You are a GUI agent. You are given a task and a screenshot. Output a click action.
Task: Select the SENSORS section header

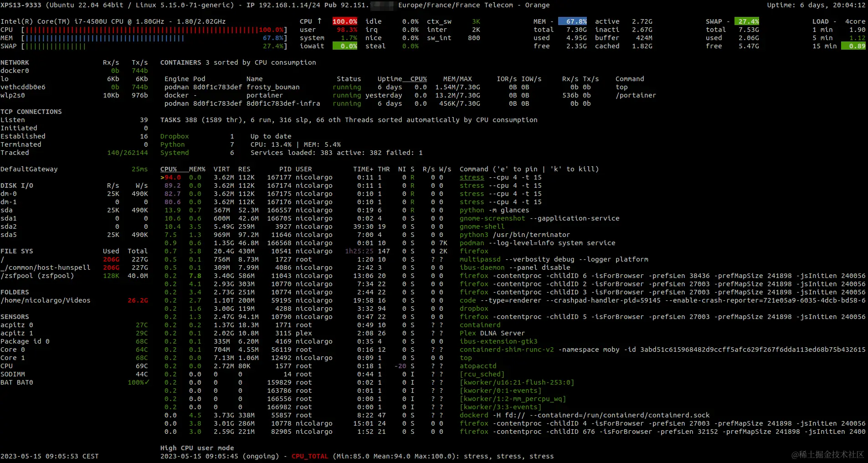pos(15,317)
